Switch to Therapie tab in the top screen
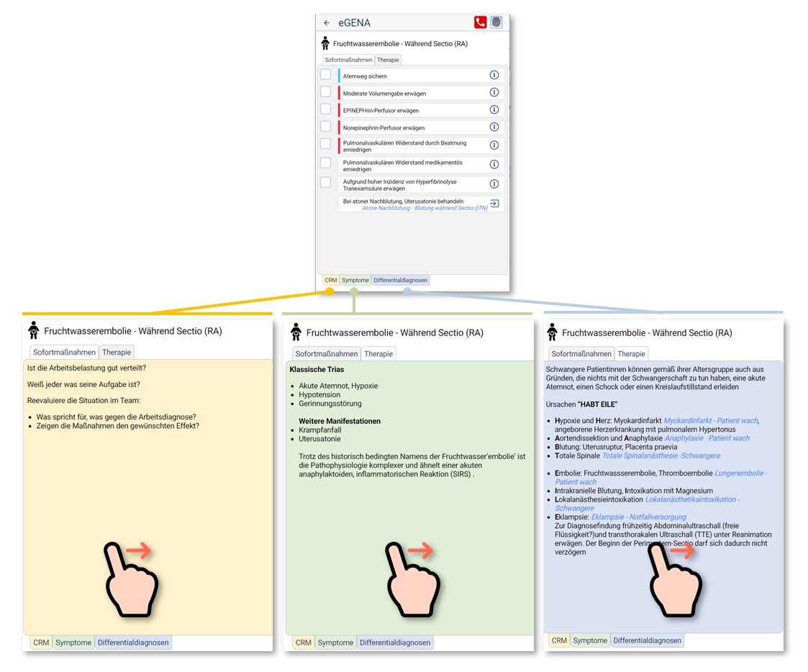808x672 pixels. [388, 60]
